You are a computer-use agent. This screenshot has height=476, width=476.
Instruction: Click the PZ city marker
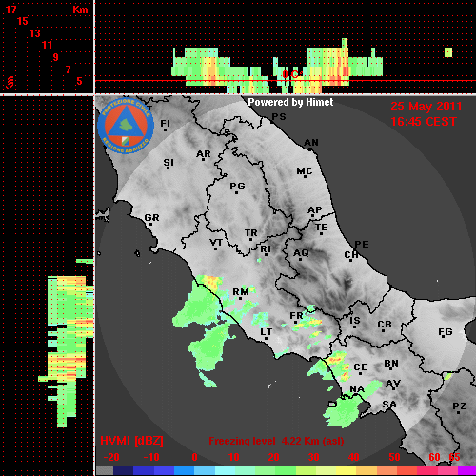pyautogui.click(x=459, y=413)
